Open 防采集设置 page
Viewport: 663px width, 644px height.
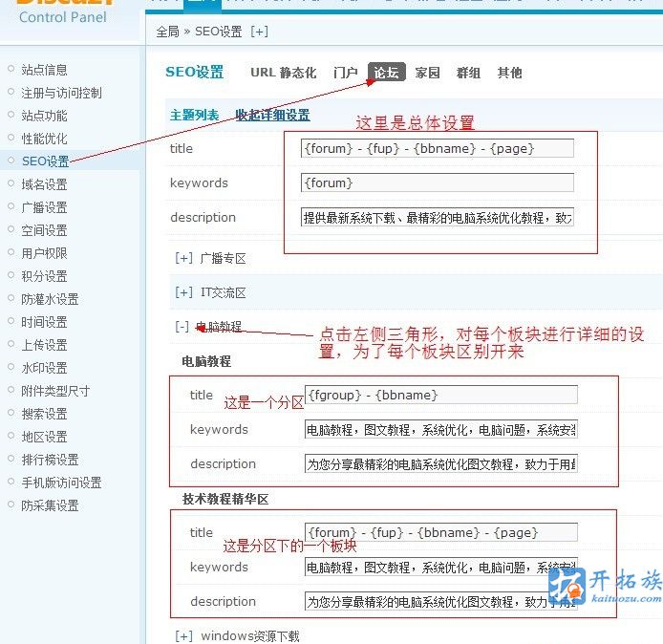[x=50, y=505]
